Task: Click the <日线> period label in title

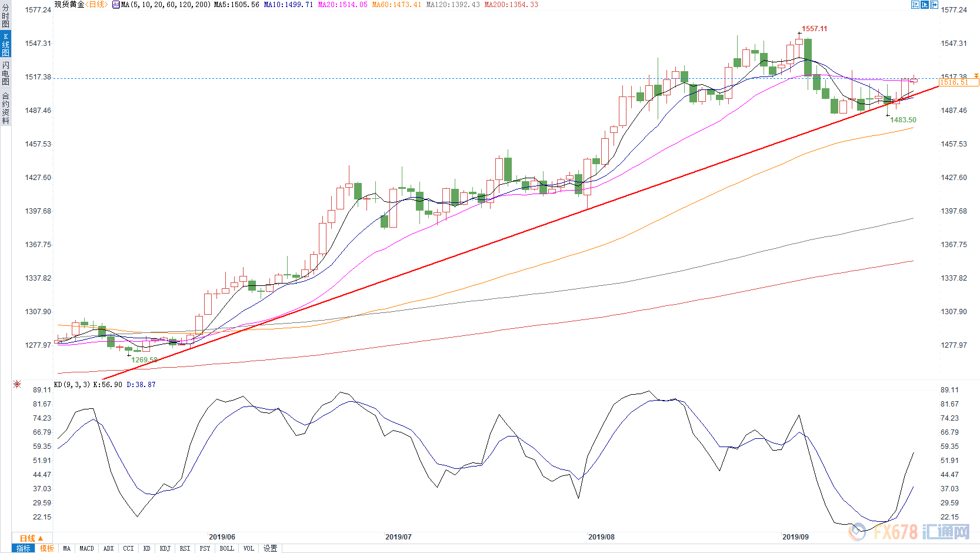Action: coord(96,5)
